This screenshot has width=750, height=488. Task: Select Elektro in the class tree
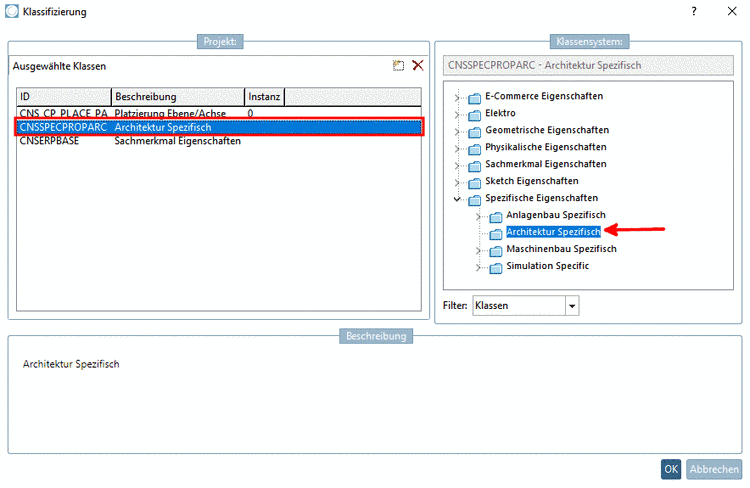click(500, 113)
